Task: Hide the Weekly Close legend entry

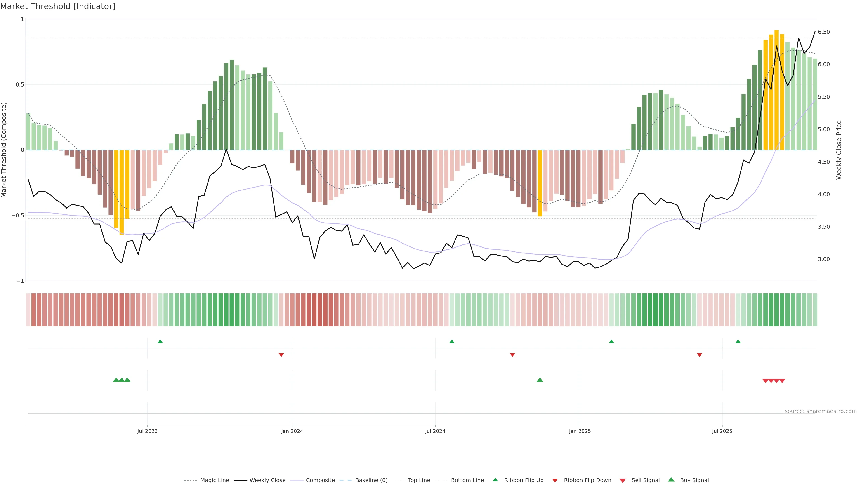Action: (x=267, y=480)
